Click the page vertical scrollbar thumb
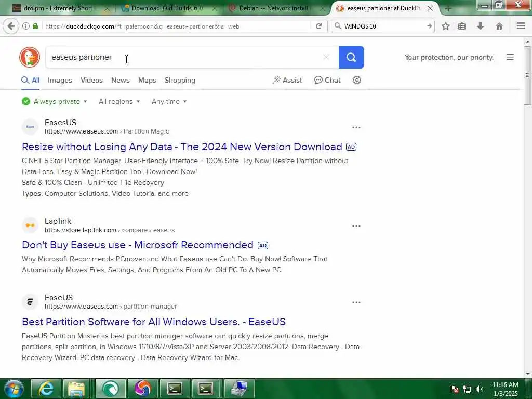This screenshot has height=399, width=532. [x=527, y=75]
